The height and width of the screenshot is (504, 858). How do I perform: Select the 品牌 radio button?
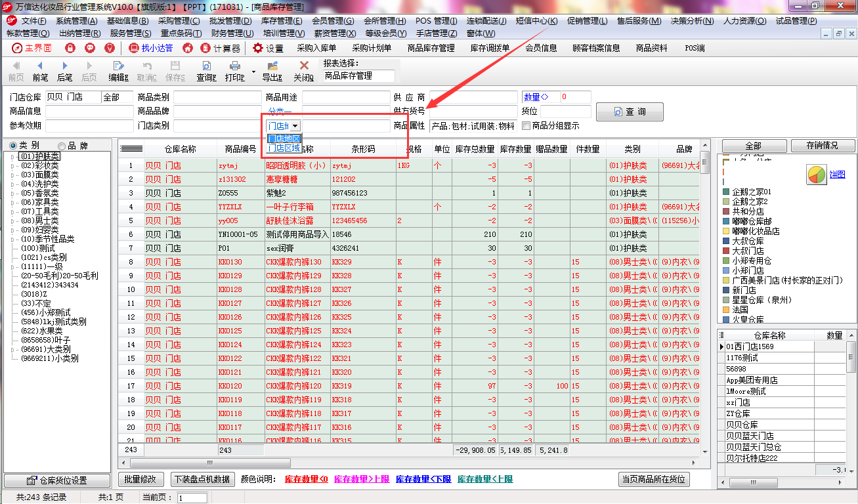tap(62, 146)
